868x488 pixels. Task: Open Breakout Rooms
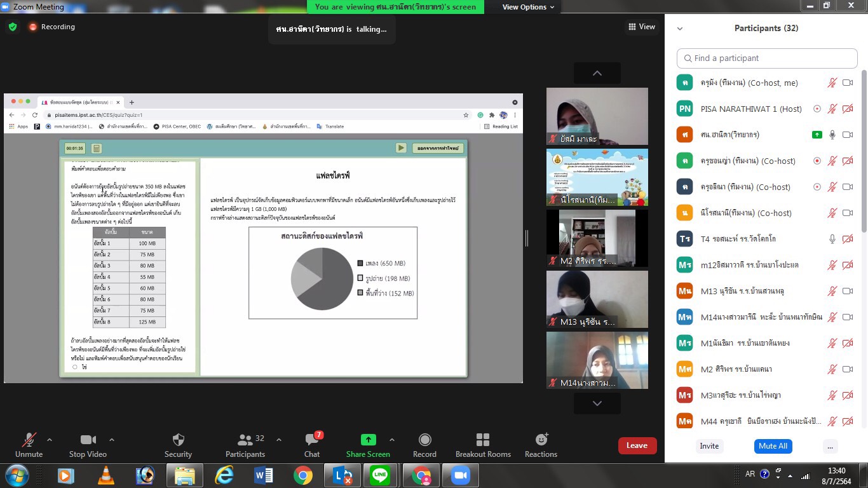click(x=483, y=440)
